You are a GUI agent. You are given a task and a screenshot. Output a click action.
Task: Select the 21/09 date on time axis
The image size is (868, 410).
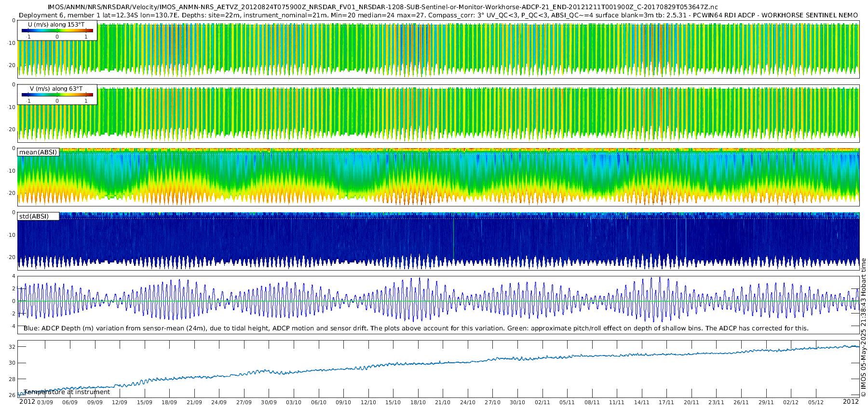click(x=194, y=402)
